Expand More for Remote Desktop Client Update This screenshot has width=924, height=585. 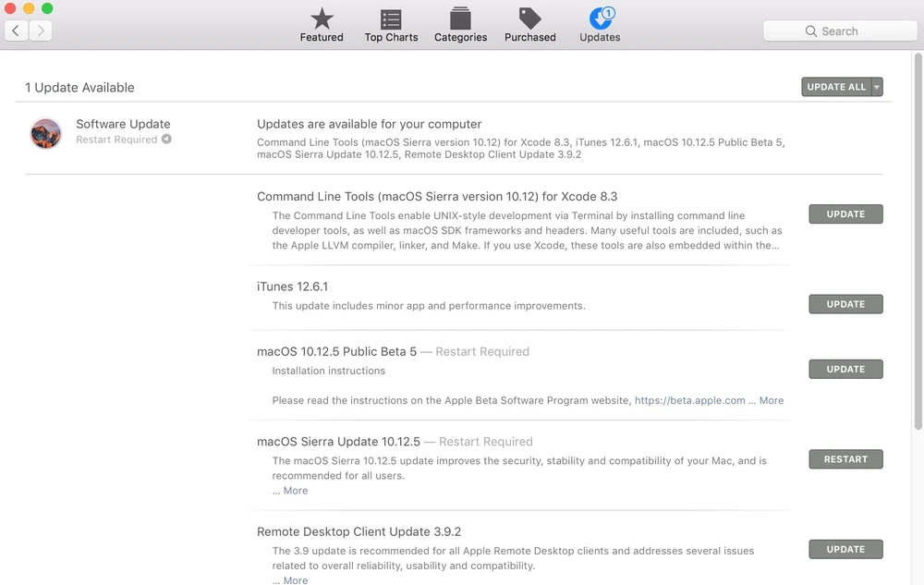pyautogui.click(x=296, y=579)
